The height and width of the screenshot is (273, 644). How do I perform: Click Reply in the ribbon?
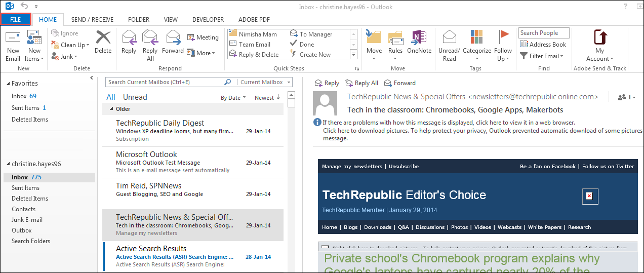point(129,42)
